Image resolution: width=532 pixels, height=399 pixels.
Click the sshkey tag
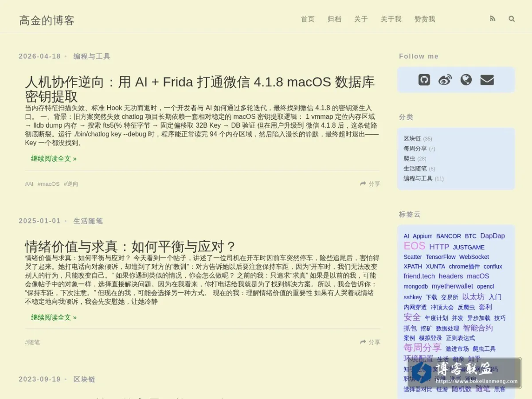coord(413,297)
